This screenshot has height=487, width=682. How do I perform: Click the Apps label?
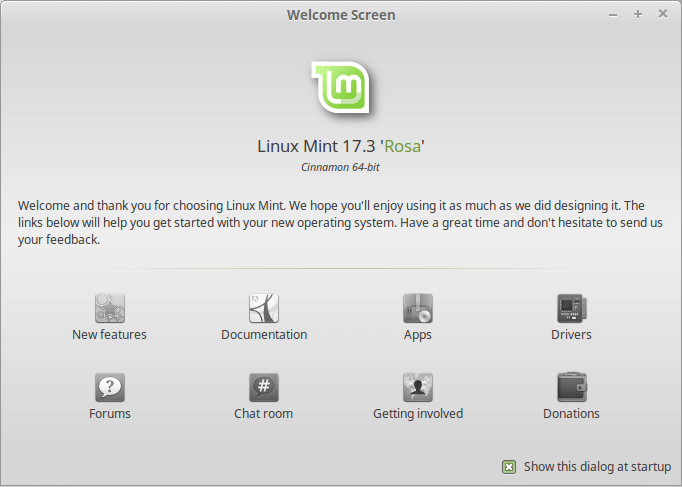pyautogui.click(x=418, y=335)
